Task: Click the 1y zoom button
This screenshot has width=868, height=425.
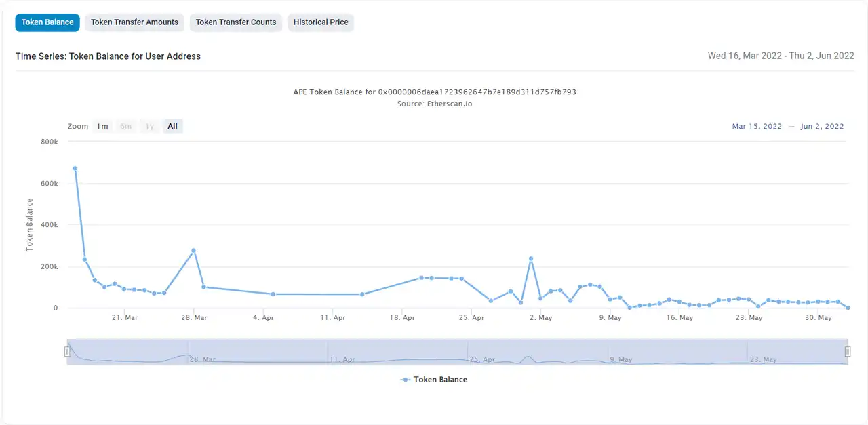Action: 149,126
